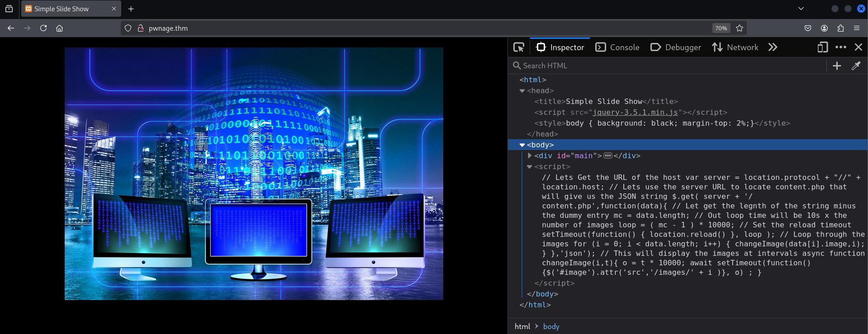Select body in the breadcrumb bar

(551, 326)
